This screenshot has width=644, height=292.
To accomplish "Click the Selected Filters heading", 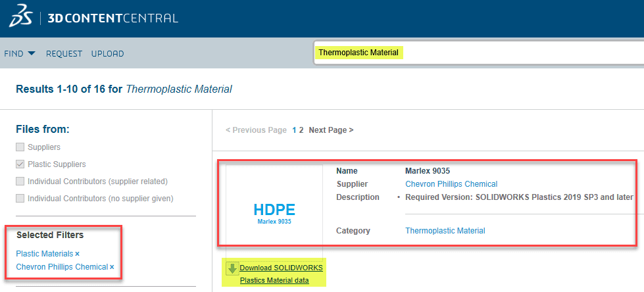I will (x=50, y=235).
